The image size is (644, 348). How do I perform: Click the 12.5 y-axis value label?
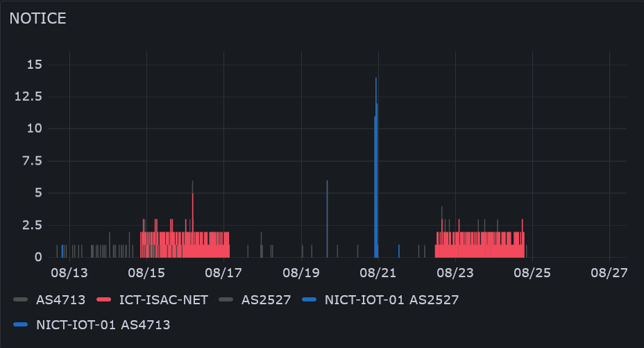pos(29,97)
